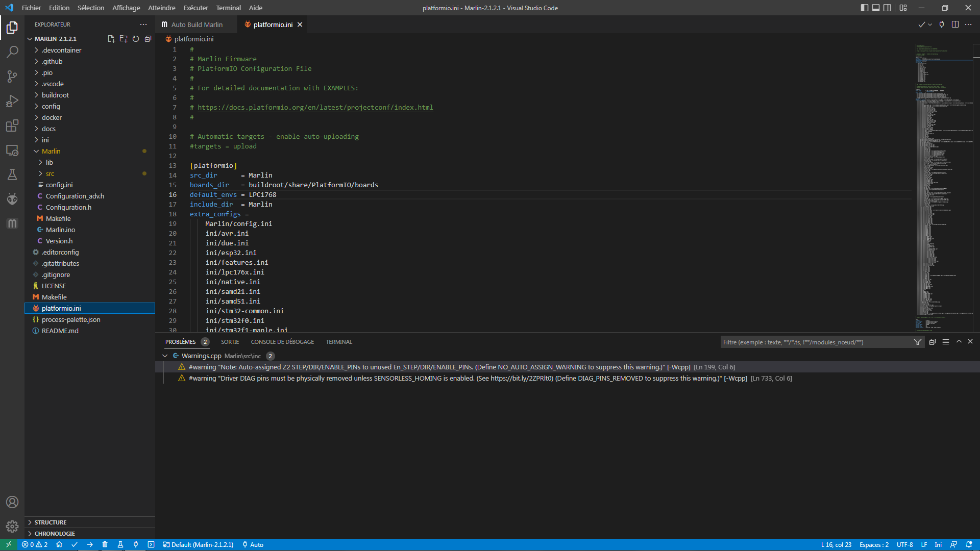Viewport: 980px width, 551px height.
Task: Click the filter funnel icon in Problems panel
Action: [917, 342]
